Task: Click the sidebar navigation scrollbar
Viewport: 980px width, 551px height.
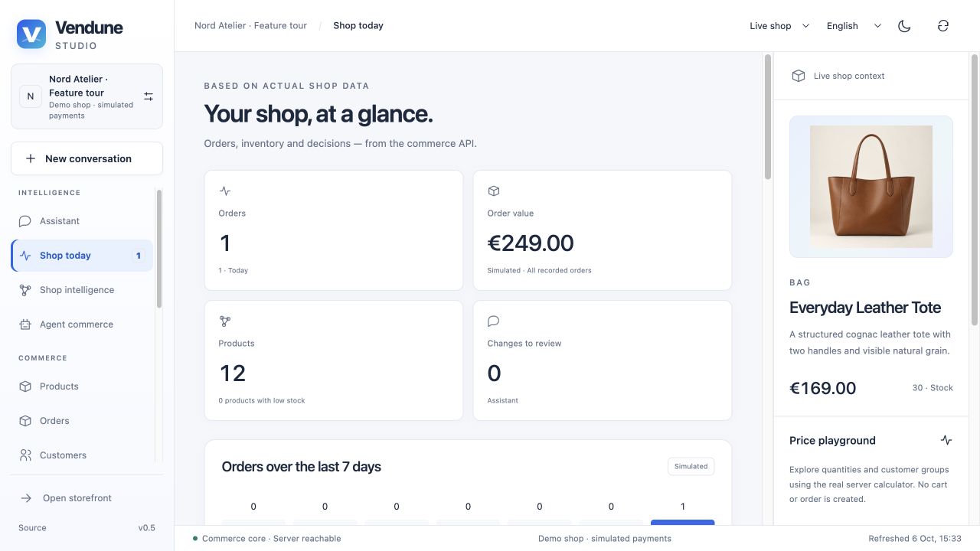Action: pyautogui.click(x=159, y=249)
